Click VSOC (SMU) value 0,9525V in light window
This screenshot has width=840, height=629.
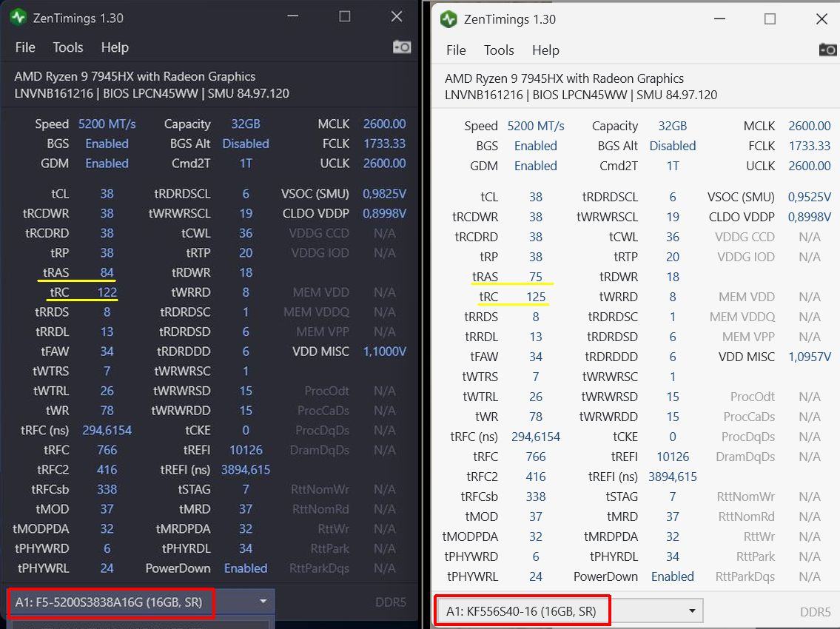point(810,197)
